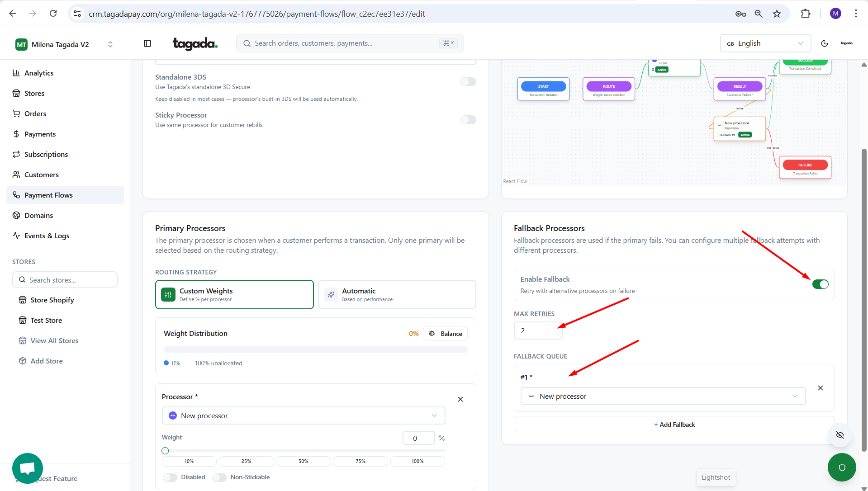The height and width of the screenshot is (491, 868).
Task: Bookmark this page with star icon
Action: [777, 14]
